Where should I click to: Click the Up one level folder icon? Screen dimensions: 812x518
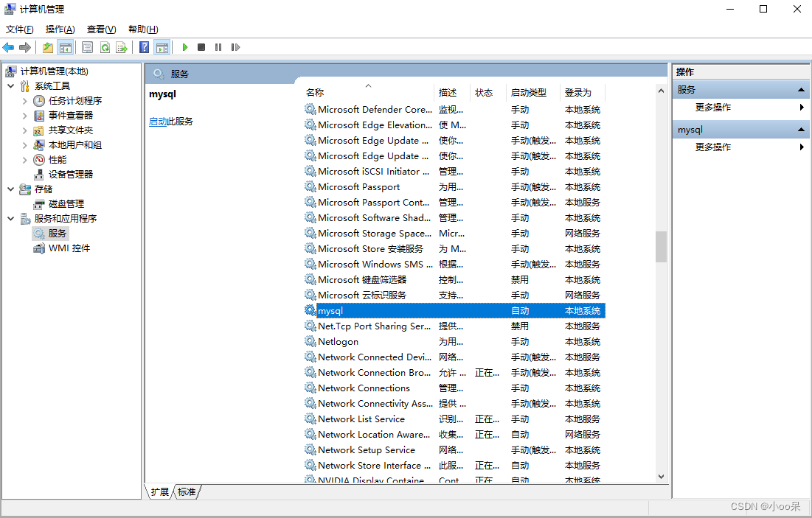[x=48, y=48]
